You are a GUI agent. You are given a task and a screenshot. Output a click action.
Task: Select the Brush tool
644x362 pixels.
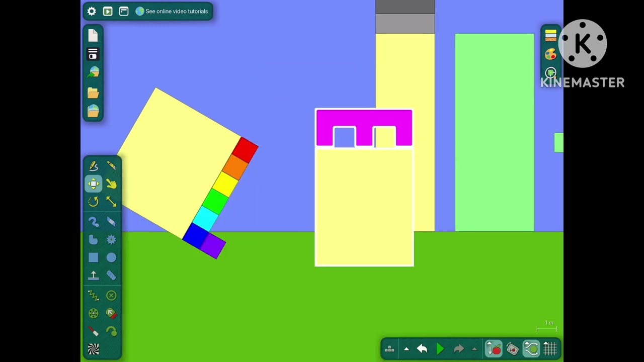click(94, 222)
